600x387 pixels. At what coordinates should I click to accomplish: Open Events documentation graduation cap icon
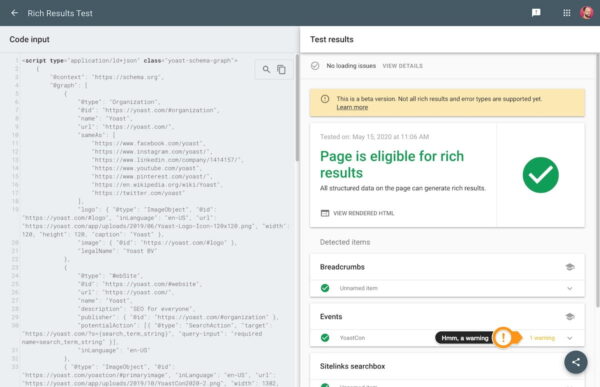pyautogui.click(x=570, y=317)
